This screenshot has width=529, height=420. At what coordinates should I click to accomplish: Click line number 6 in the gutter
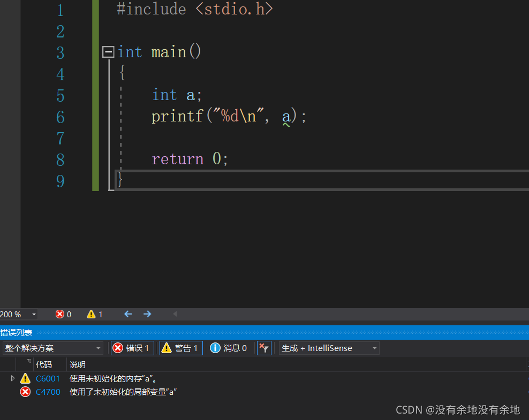coord(61,117)
